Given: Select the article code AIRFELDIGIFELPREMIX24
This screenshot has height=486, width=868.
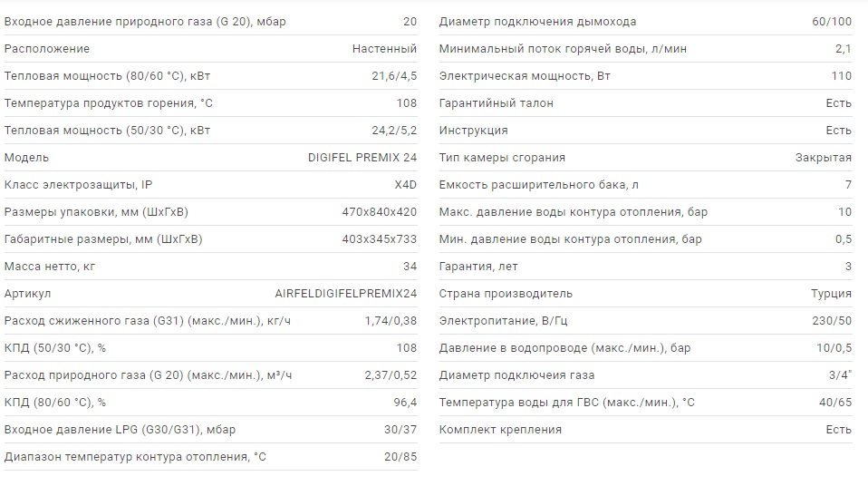Looking at the screenshot, I should [346, 294].
